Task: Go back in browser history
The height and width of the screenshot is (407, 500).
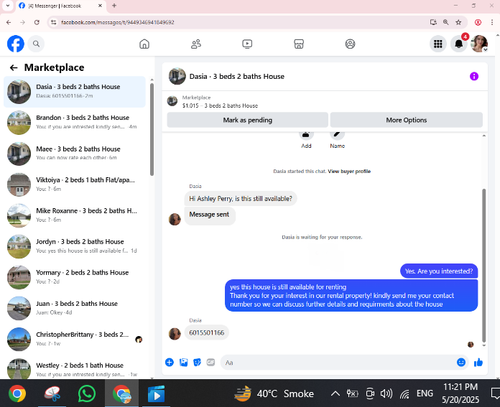Action: [9, 22]
